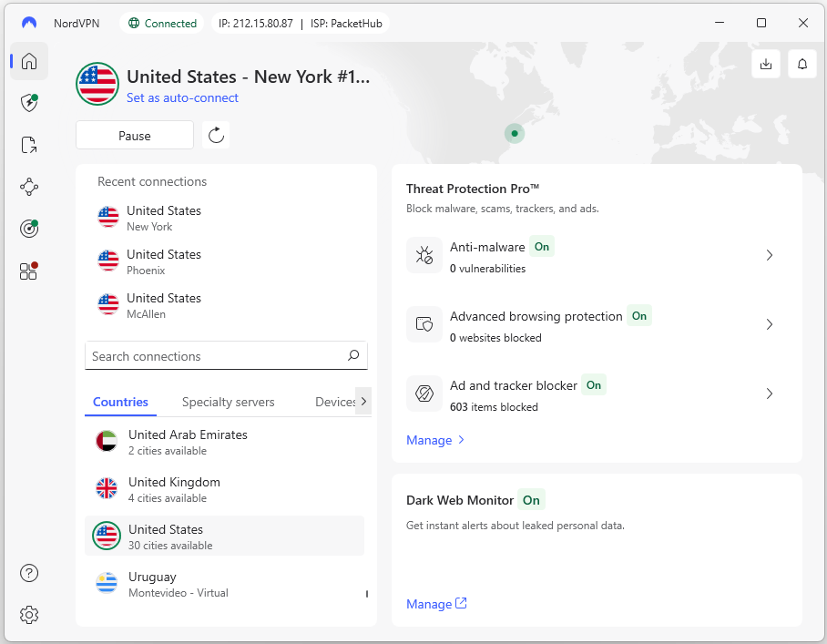This screenshot has height=644, width=827.
Task: Click the Advanced browsing protection On badge
Action: click(x=639, y=315)
